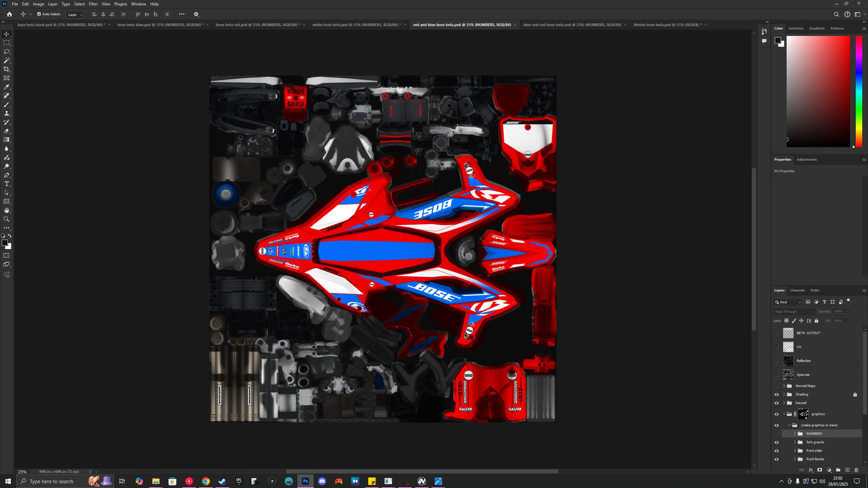Select the Hand tool
868x488 pixels.
(7, 210)
